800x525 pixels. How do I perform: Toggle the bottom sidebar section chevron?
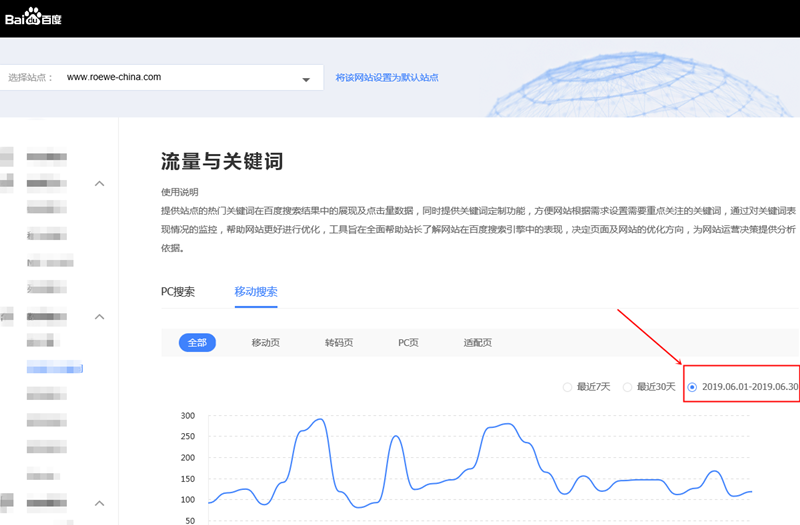click(99, 502)
